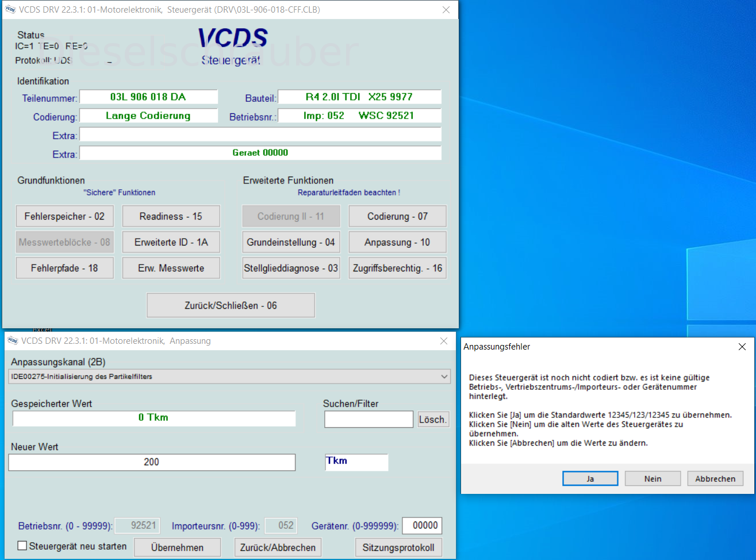Viewport: 756px width, 560px height.
Task: Clear the filter with Lösch. button
Action: (433, 419)
